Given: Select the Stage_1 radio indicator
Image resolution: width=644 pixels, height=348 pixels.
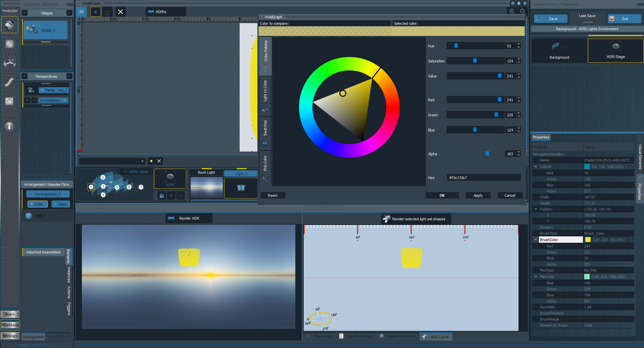Looking at the screenshot, I should [28, 28].
